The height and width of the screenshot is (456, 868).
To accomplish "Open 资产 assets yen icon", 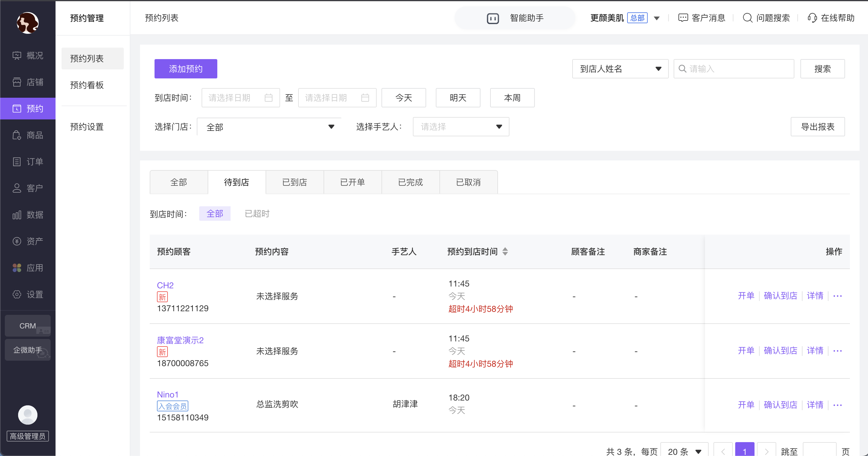I will point(17,241).
